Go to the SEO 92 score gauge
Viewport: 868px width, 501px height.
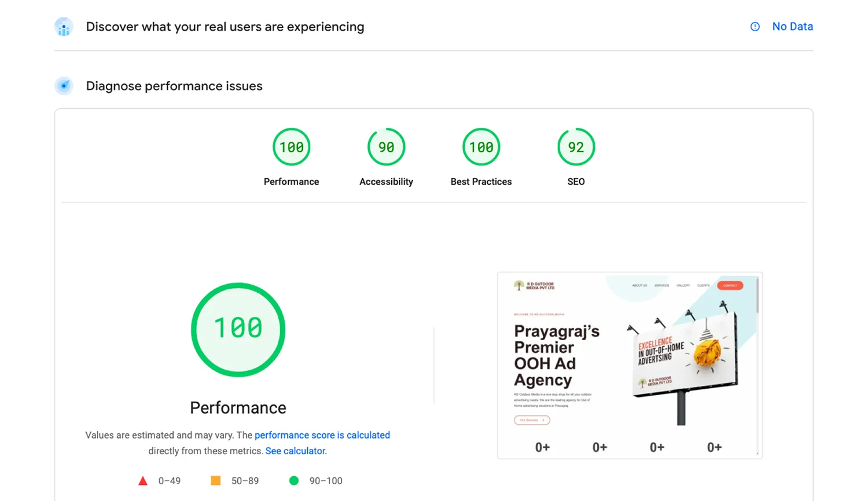pos(576,147)
